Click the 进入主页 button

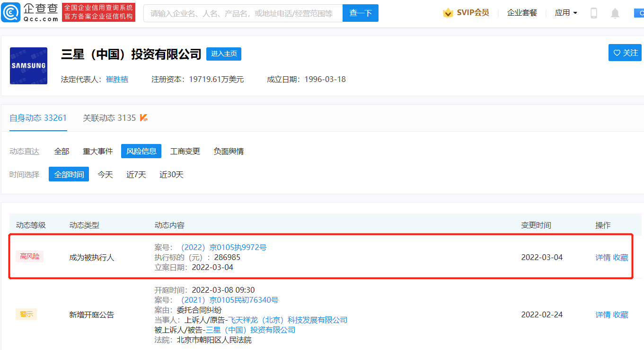pyautogui.click(x=224, y=54)
